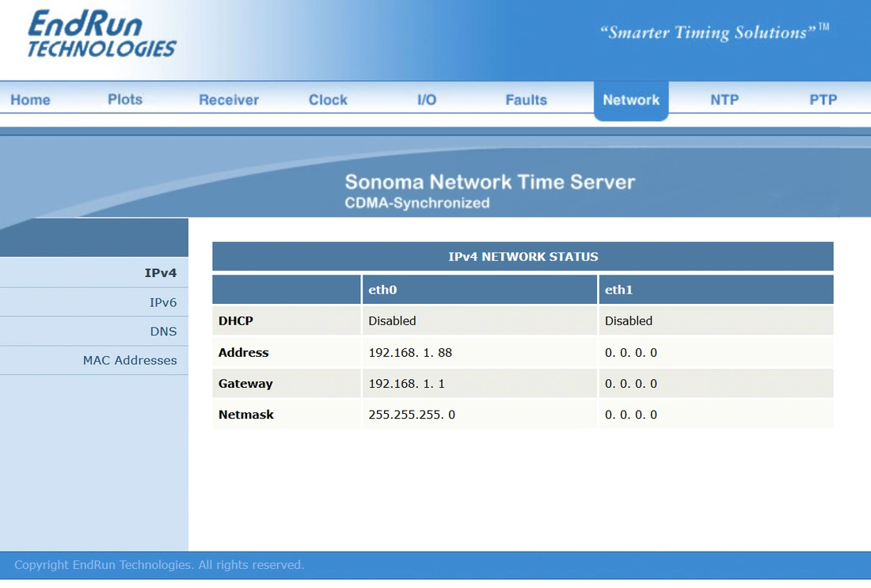Click the CDMA-Synchronized subtitle
The height and width of the screenshot is (588, 871).
click(x=416, y=203)
